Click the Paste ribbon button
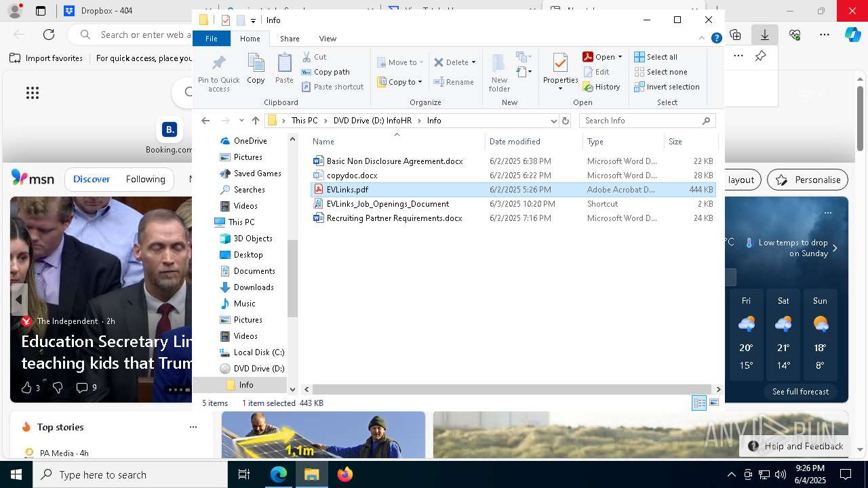The width and height of the screenshot is (868, 488). [284, 69]
